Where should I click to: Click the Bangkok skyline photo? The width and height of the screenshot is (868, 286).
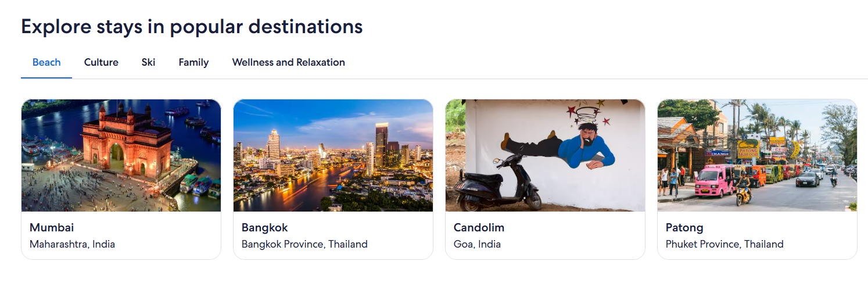333,155
